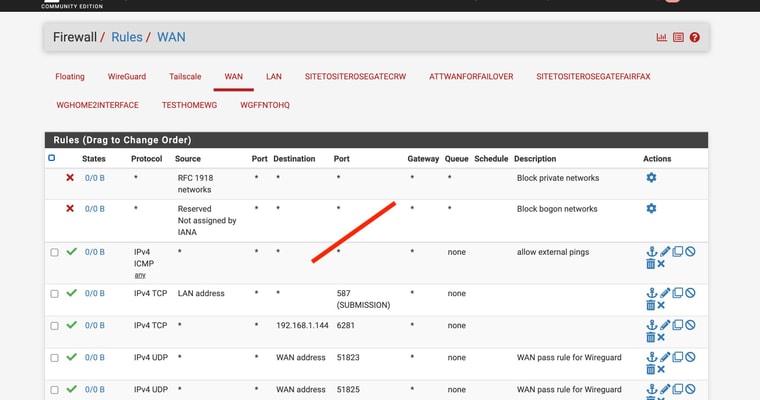Open states link for RFC 1918 rule
This screenshot has height=400, width=760.
pyautogui.click(x=94, y=178)
